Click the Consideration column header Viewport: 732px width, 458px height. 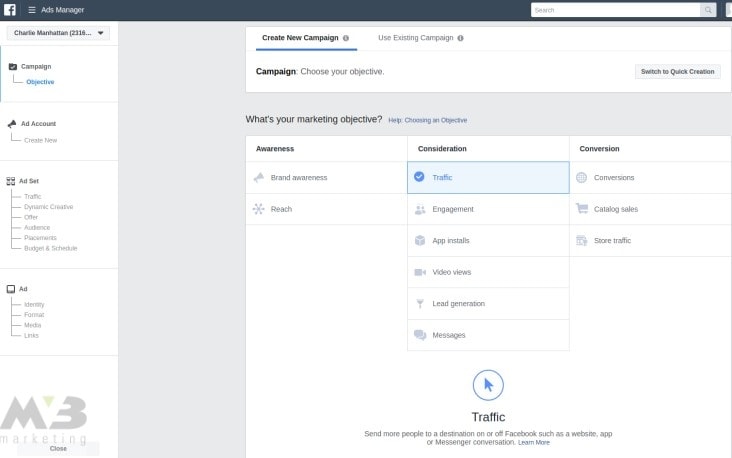(x=442, y=149)
